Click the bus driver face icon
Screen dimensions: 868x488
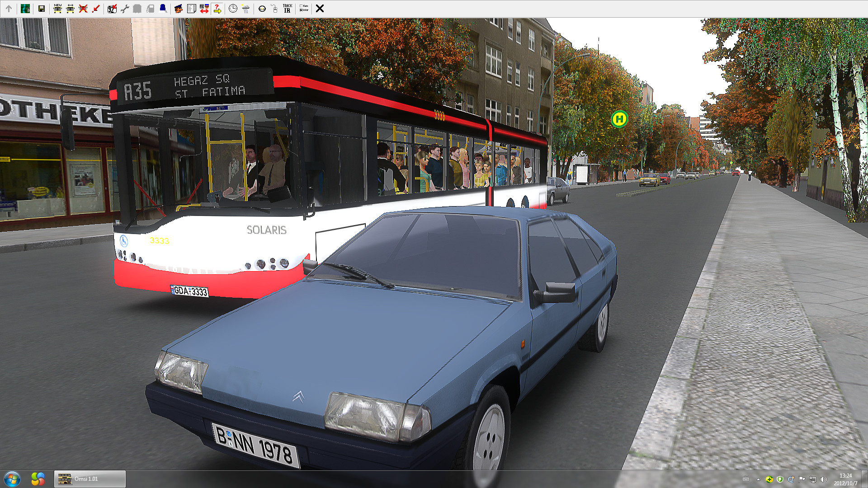pyautogui.click(x=179, y=9)
